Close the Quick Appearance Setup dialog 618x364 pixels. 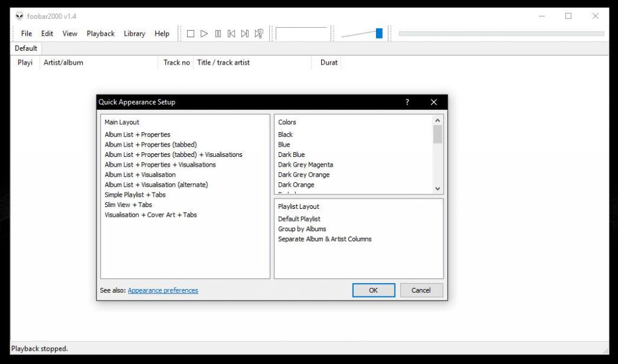433,102
